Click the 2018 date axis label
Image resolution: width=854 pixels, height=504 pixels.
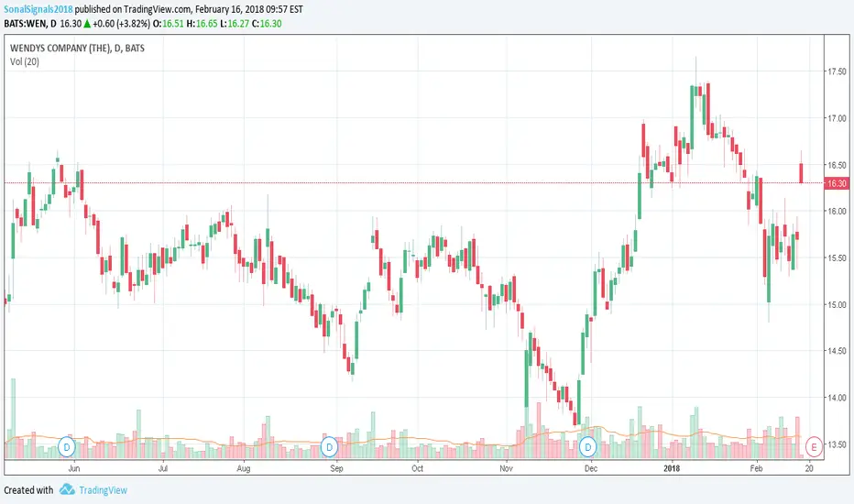[x=672, y=468]
